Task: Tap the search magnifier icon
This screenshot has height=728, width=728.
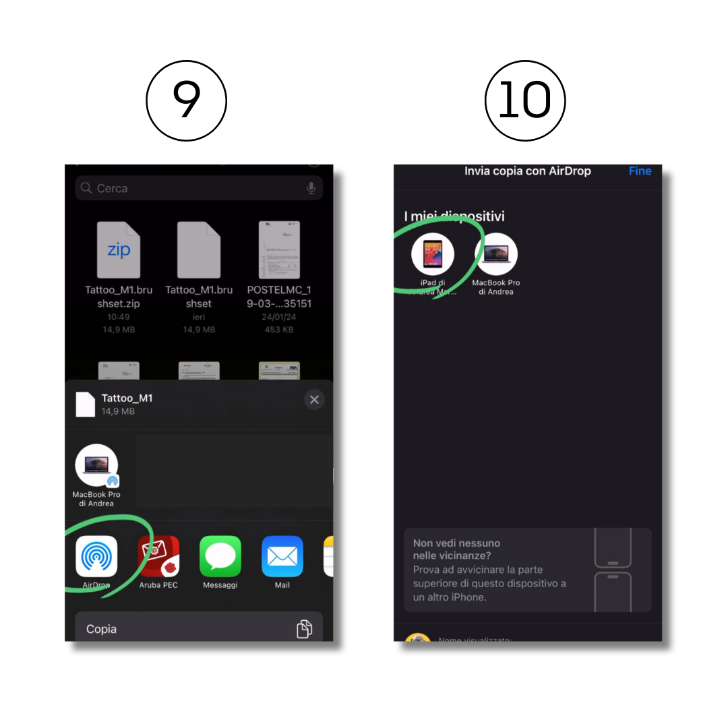Action: point(86,187)
